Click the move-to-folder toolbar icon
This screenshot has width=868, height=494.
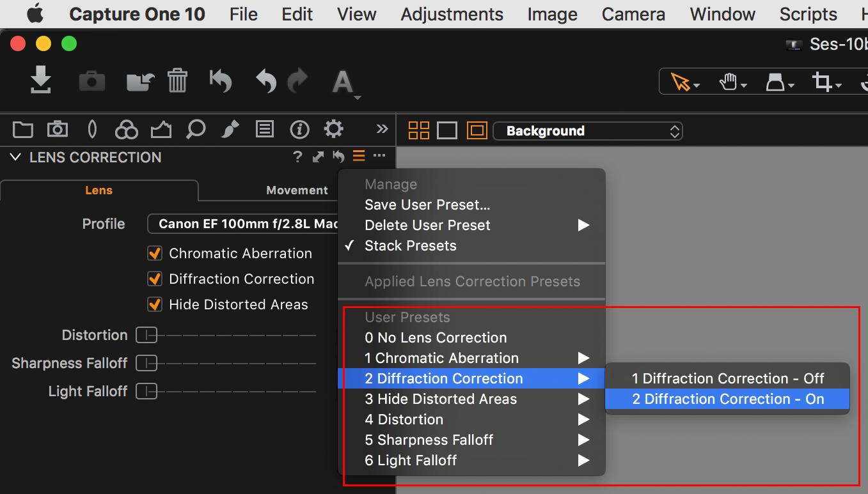tap(141, 81)
